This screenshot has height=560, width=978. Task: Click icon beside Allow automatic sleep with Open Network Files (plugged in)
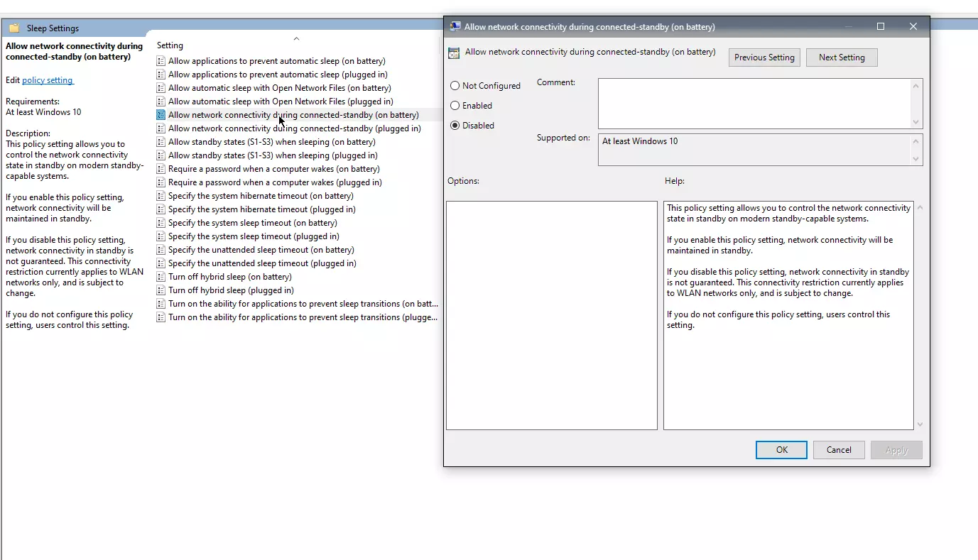161,101
